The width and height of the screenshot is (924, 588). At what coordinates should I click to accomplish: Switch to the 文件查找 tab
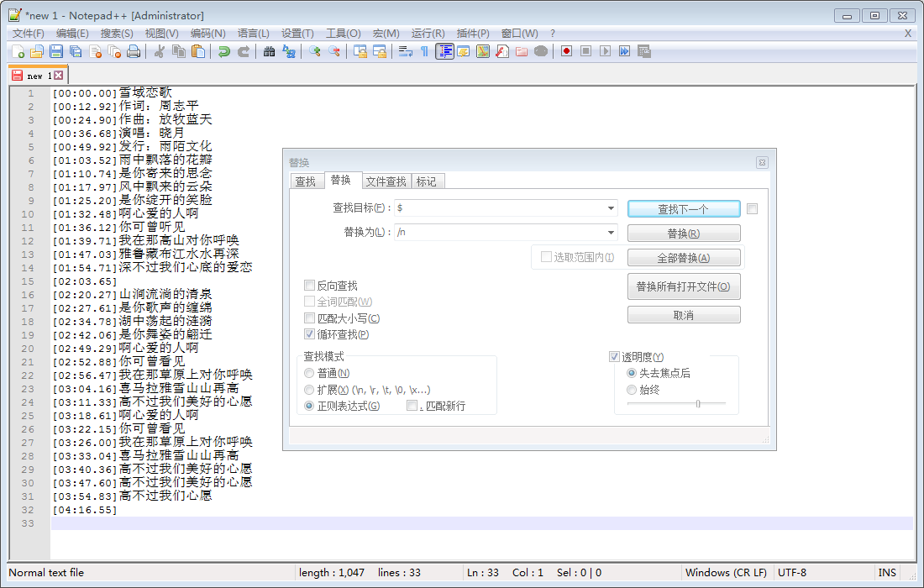[x=386, y=181]
